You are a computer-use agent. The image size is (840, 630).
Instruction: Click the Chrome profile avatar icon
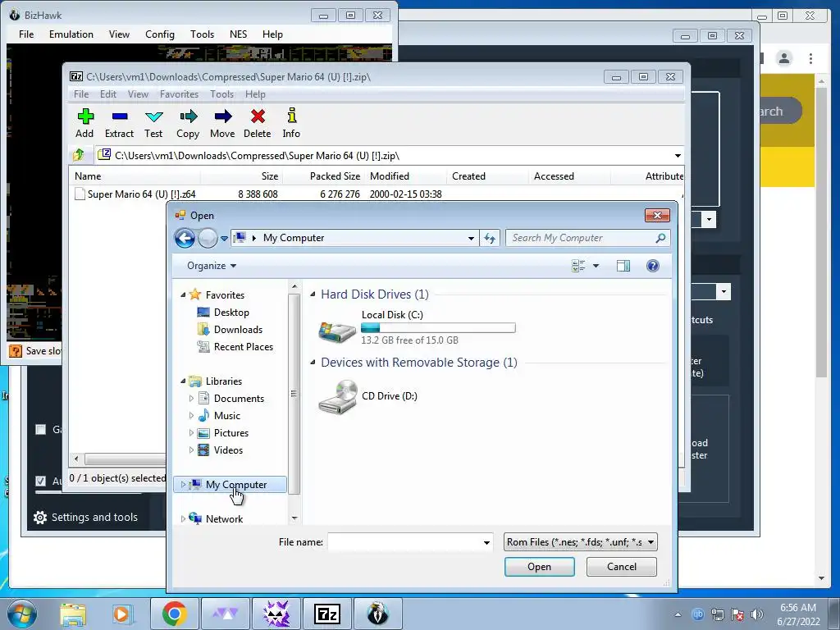(x=784, y=58)
